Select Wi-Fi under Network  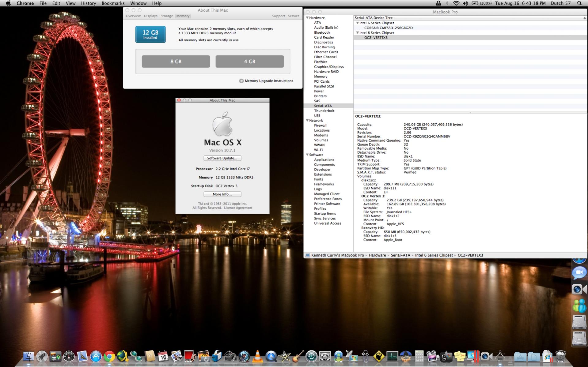pyautogui.click(x=318, y=150)
